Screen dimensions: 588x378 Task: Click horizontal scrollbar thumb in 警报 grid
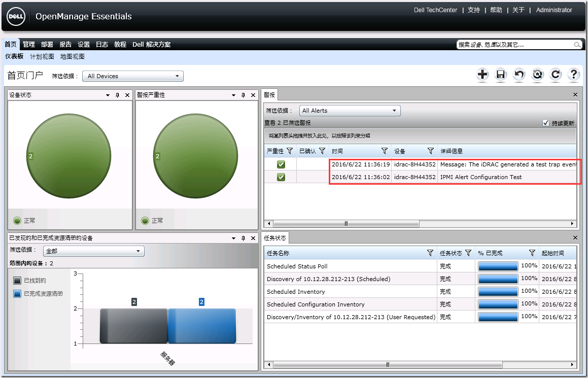point(346,223)
